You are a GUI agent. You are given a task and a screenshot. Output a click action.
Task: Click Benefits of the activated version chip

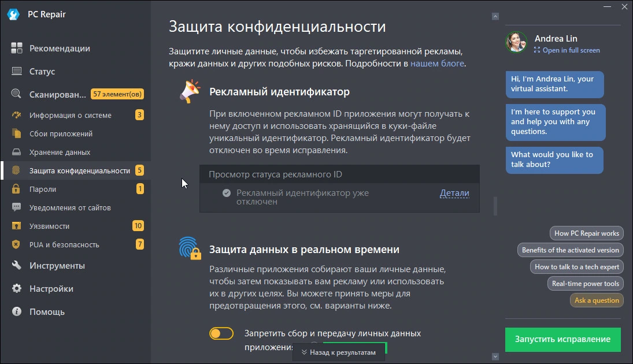coord(570,250)
